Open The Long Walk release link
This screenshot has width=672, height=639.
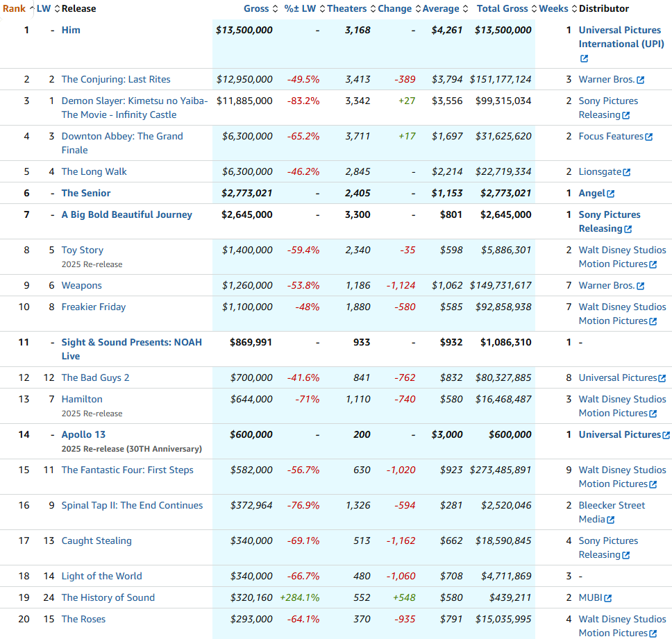[94, 172]
